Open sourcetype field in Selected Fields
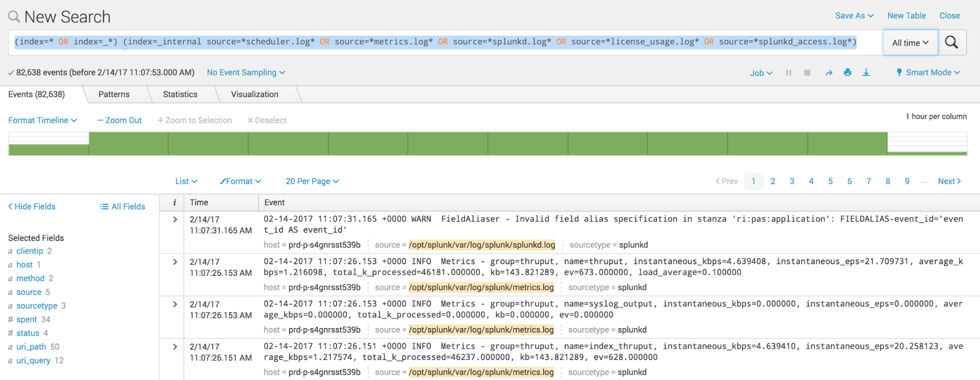Image resolution: width=980 pixels, height=380 pixels. coord(37,306)
